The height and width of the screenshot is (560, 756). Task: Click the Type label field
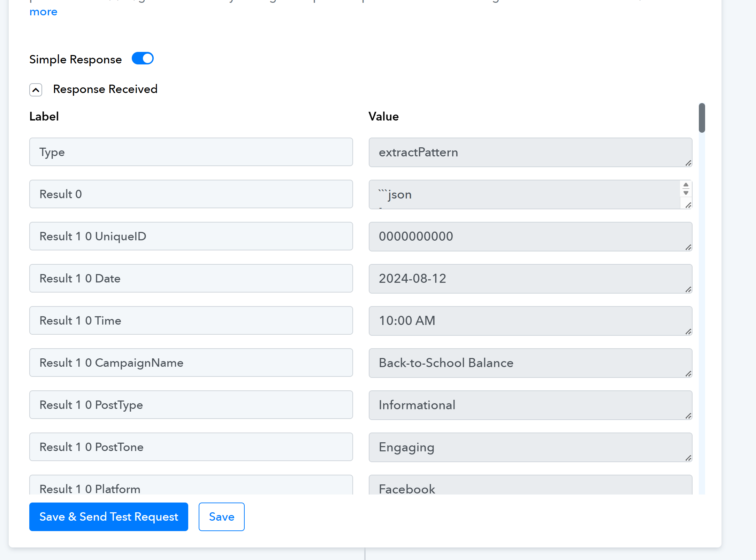[191, 152]
